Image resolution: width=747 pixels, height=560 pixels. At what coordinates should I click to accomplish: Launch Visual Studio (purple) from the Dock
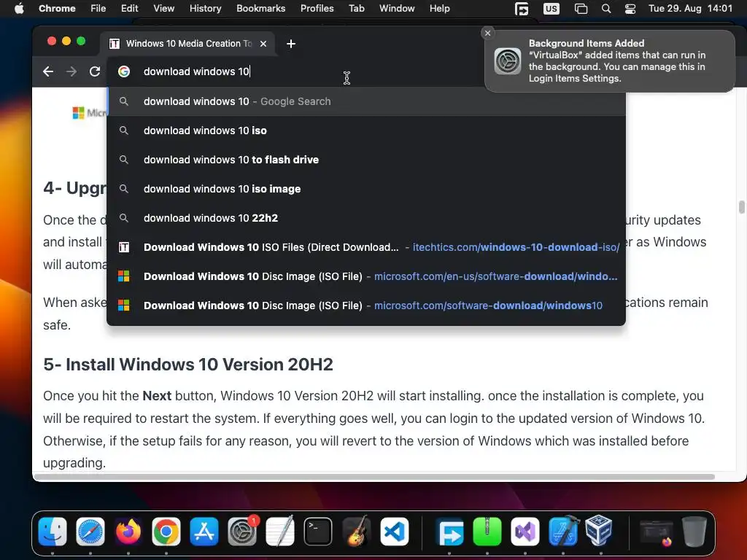[525, 531]
